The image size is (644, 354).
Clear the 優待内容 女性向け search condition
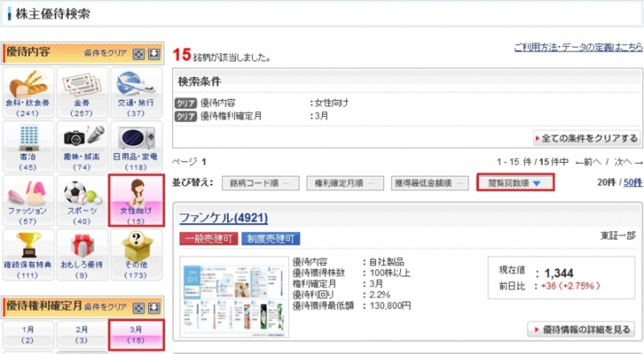click(186, 104)
